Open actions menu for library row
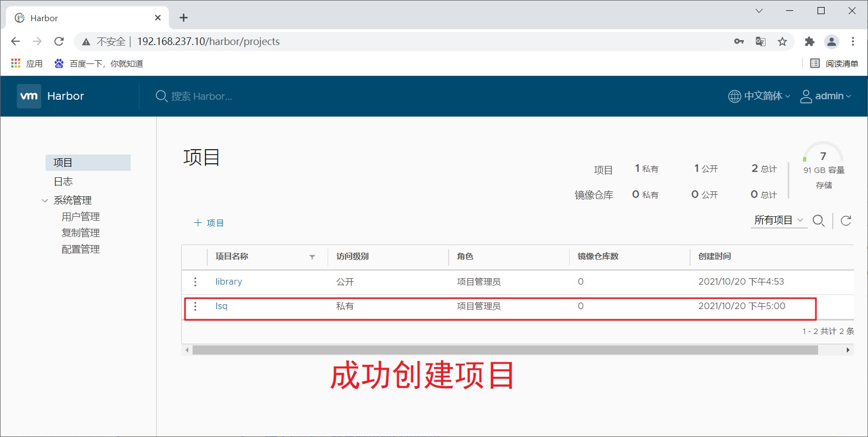This screenshot has height=437, width=868. tap(195, 282)
